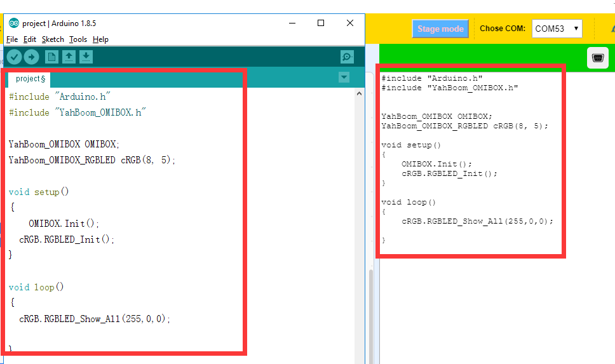Open the Sketch menu

pyautogui.click(x=53, y=39)
